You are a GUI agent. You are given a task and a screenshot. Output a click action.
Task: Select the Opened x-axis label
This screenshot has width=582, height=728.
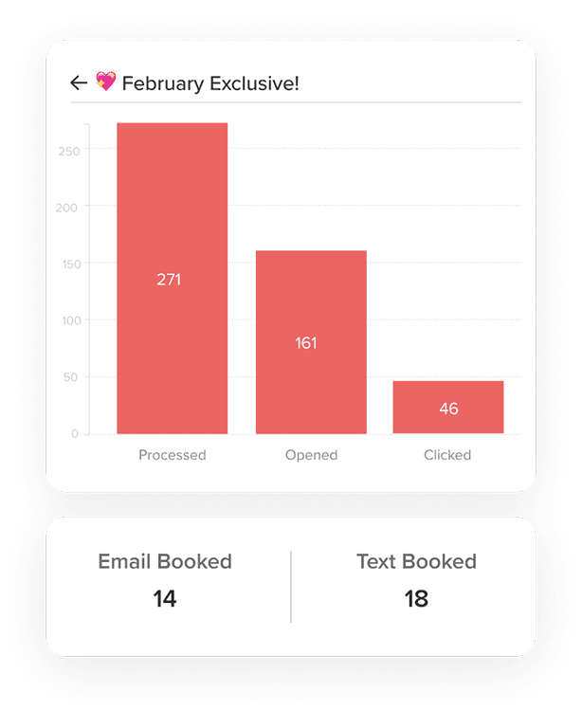[x=311, y=455]
